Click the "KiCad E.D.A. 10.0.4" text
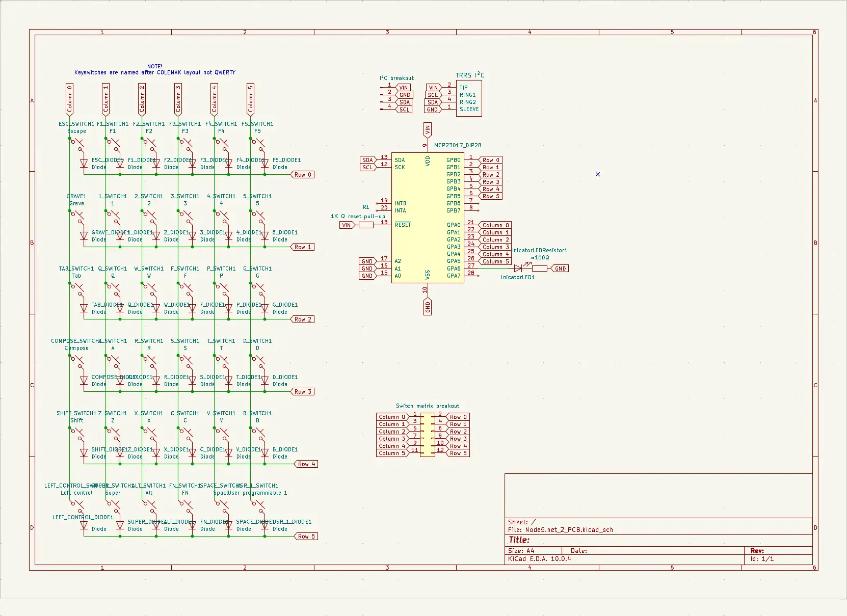 click(x=539, y=559)
